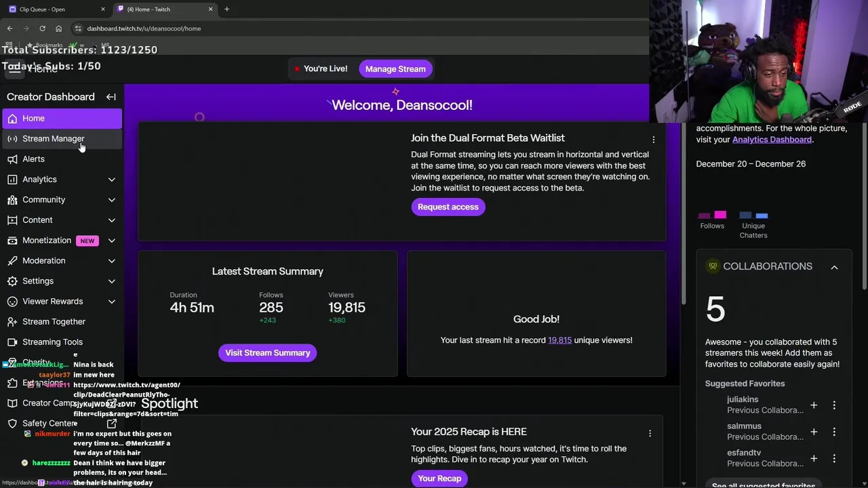Click the Streaming Tools camera icon
Viewport: 868px width, 488px height.
[x=12, y=342]
